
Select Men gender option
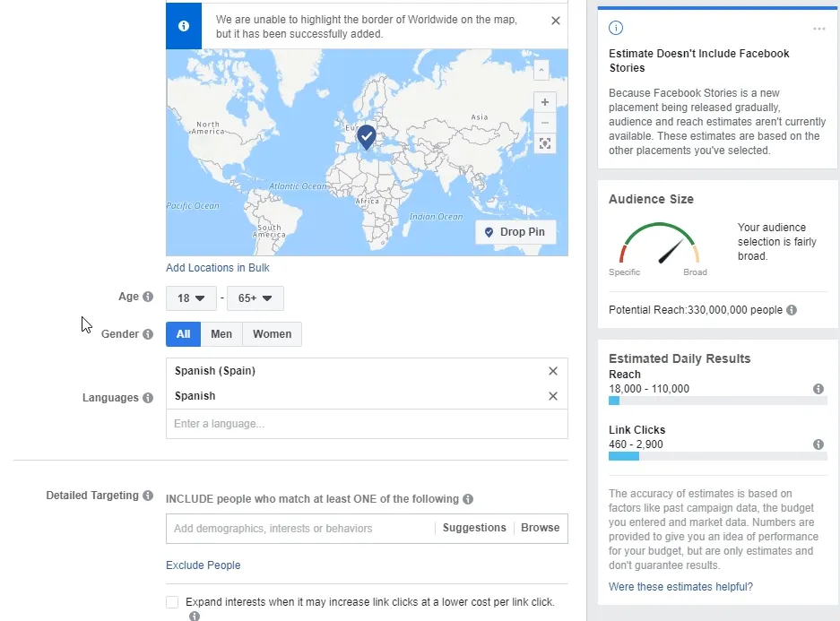(x=221, y=334)
